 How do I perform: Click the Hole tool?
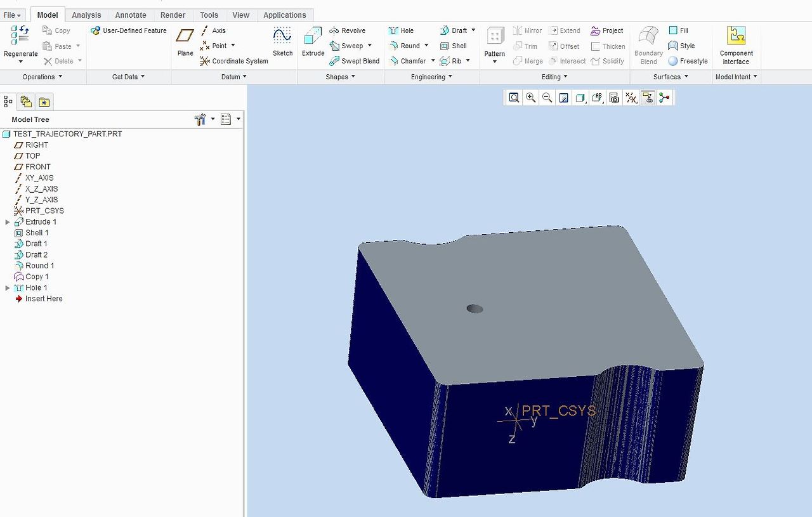pos(401,30)
